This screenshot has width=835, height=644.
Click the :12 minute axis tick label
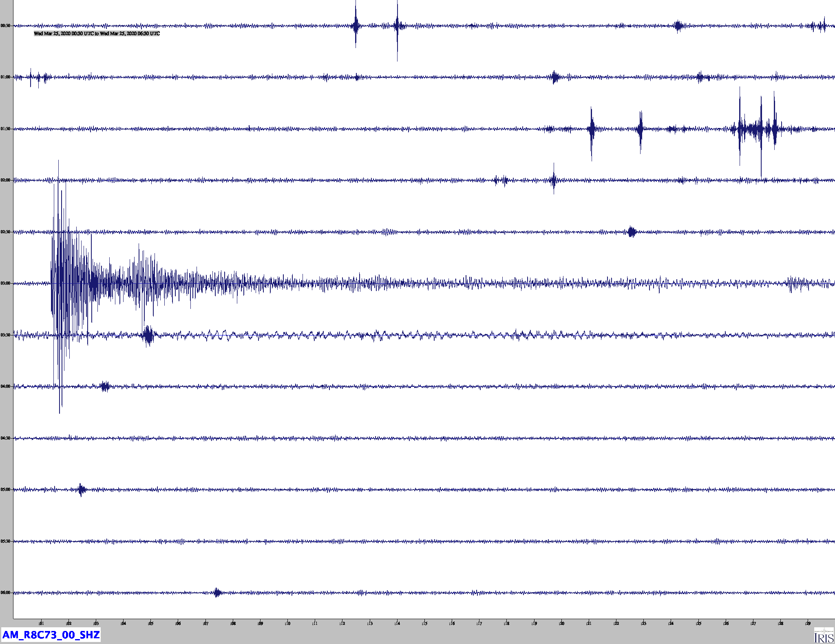pyautogui.click(x=342, y=623)
